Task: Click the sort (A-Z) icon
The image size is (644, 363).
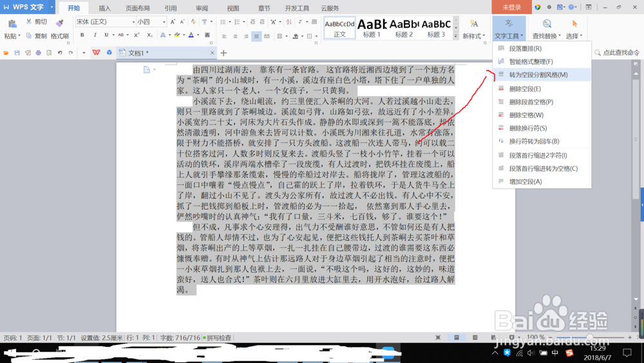Action: (x=289, y=22)
